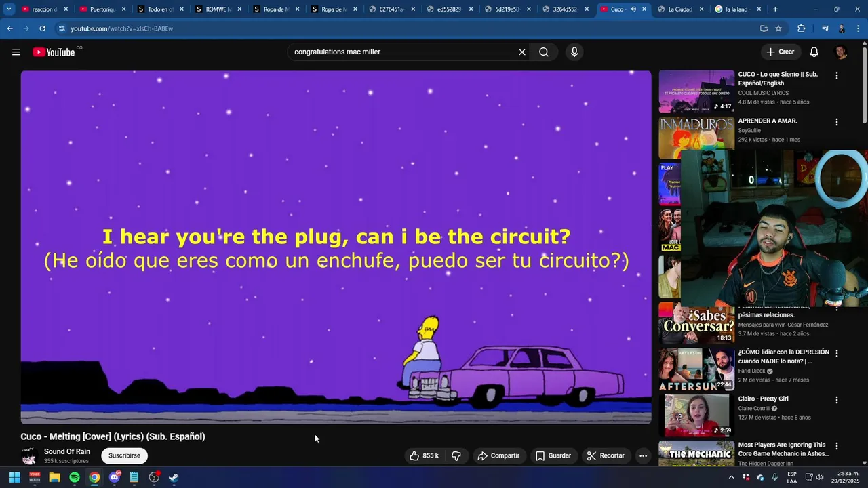Toggle system volume icon in the tray
868x488 pixels.
[x=818, y=477]
